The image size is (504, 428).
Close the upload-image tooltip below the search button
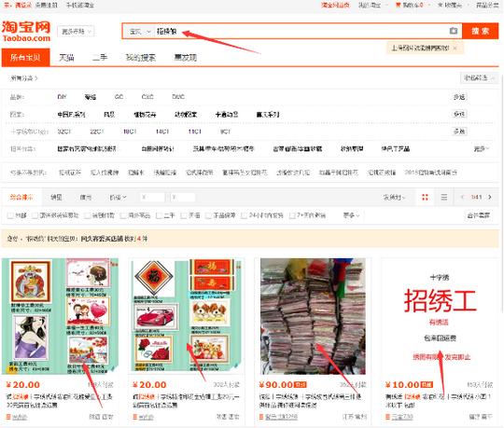[x=455, y=48]
